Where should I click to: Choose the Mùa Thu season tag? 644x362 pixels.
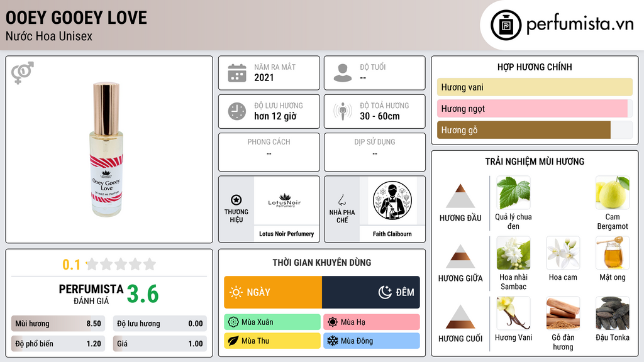click(x=272, y=341)
